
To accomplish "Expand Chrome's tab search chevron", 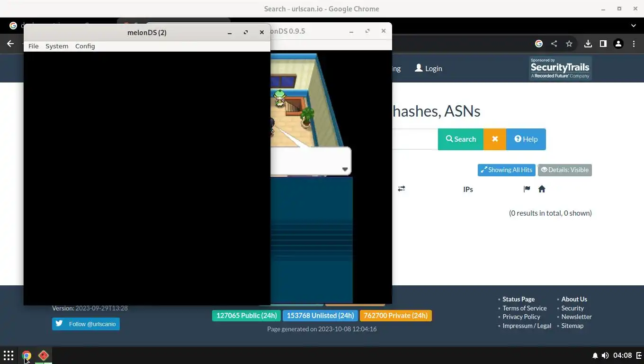I will click(634, 25).
